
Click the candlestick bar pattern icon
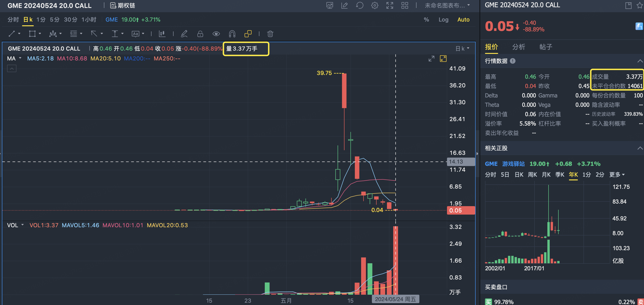[162, 34]
